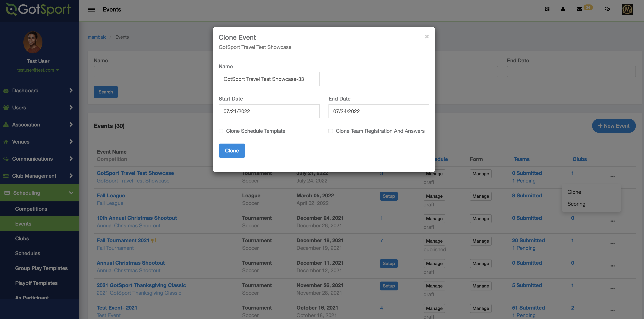Click the End Date search filter field
This screenshot has width=644, height=319.
(x=571, y=72)
